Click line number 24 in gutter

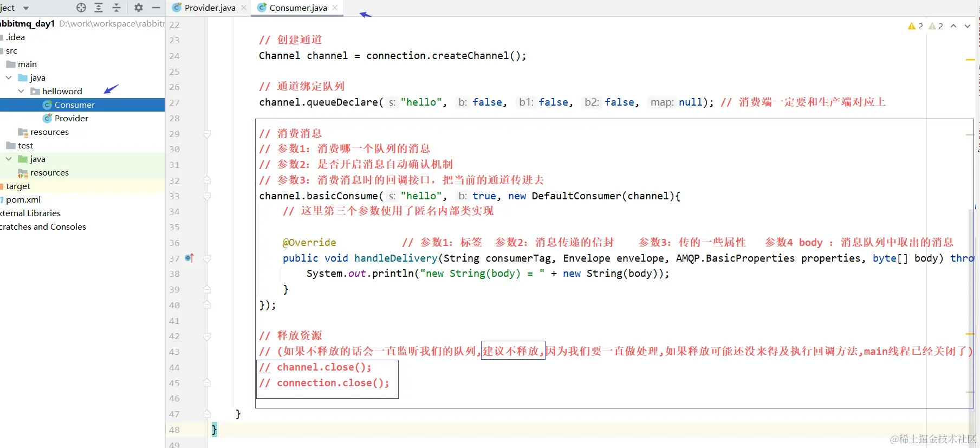(174, 56)
